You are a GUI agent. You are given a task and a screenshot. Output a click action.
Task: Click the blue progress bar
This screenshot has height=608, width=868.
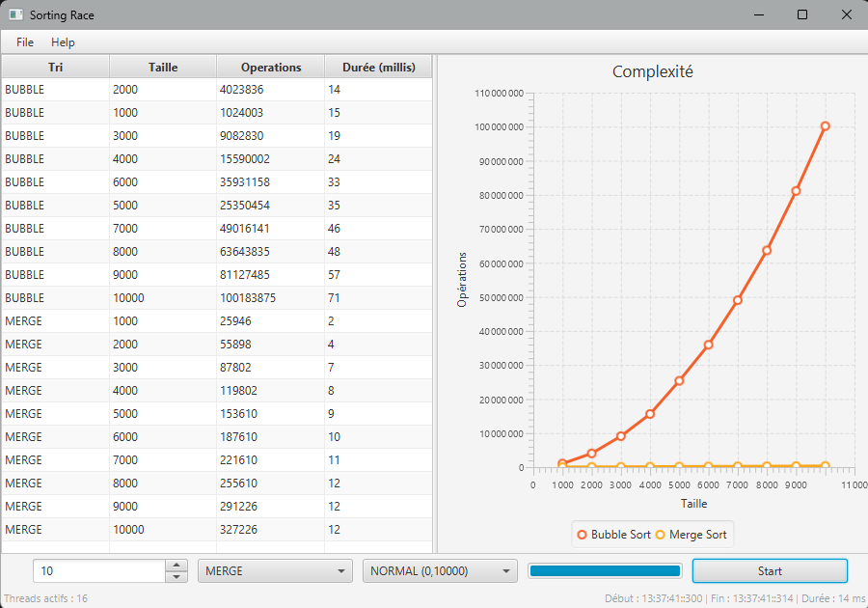click(x=605, y=571)
